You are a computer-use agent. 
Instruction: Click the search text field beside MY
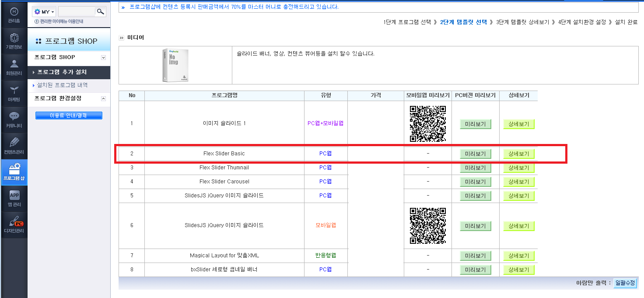click(77, 12)
